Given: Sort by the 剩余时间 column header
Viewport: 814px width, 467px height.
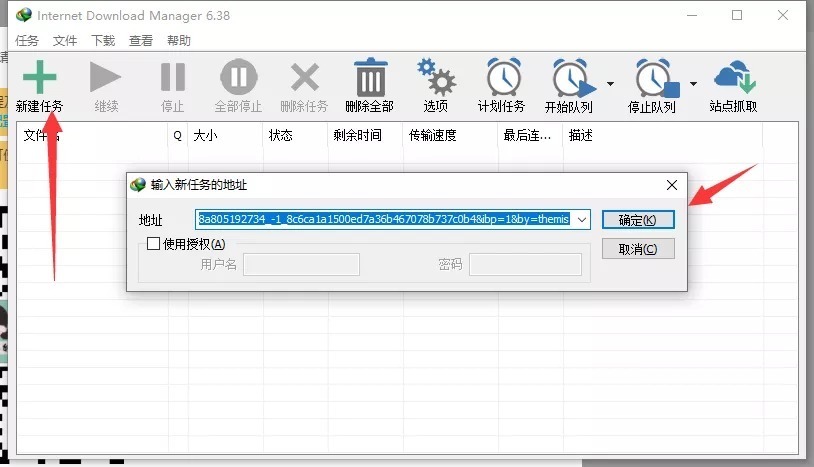Looking at the screenshot, I should pyautogui.click(x=365, y=135).
